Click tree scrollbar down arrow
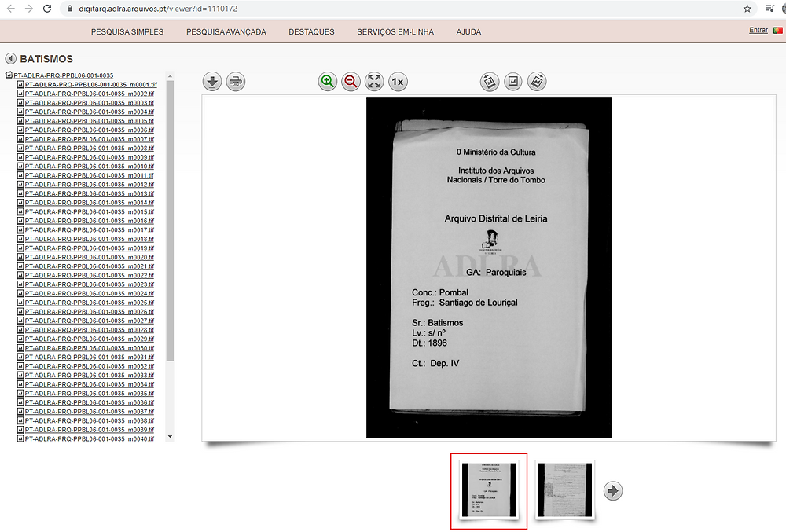The image size is (786, 532). pyautogui.click(x=170, y=437)
